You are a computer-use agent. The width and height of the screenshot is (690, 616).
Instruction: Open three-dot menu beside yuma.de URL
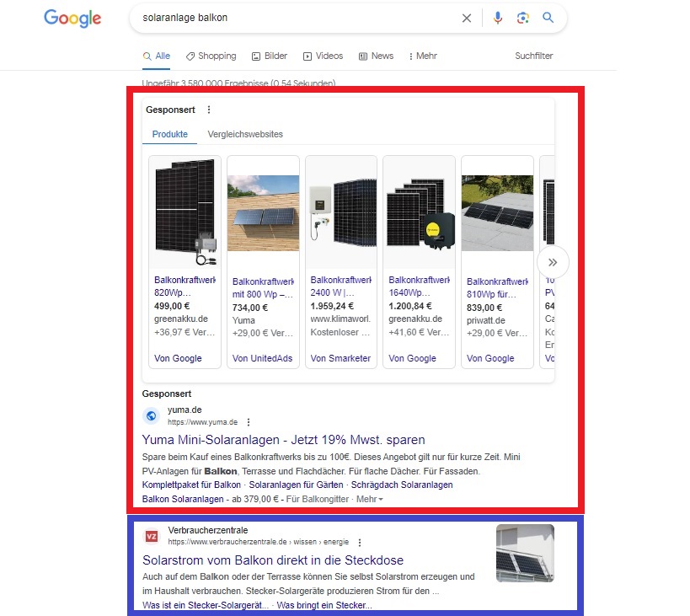pyautogui.click(x=249, y=422)
